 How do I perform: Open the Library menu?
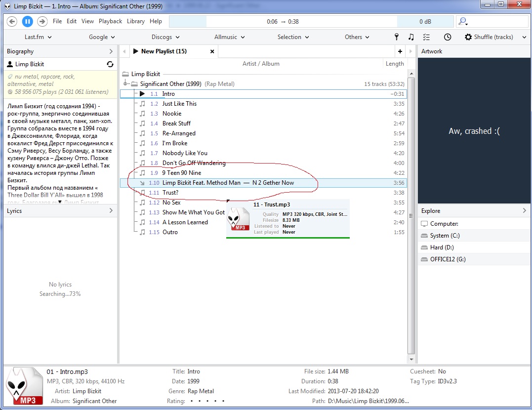(x=135, y=21)
